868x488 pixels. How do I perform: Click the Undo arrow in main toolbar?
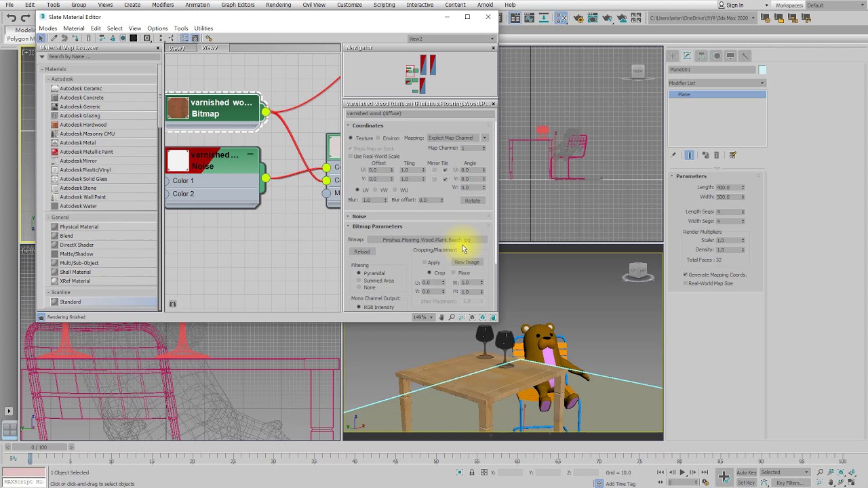pos(12,18)
